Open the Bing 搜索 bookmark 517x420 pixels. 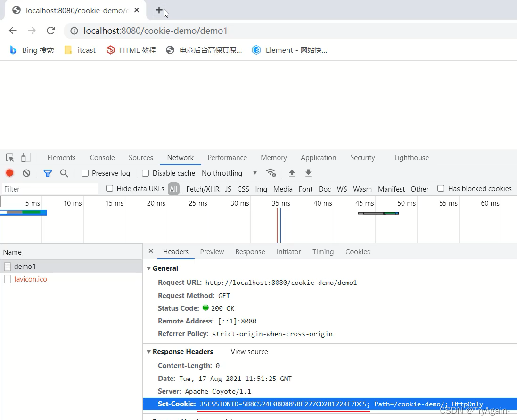32,50
